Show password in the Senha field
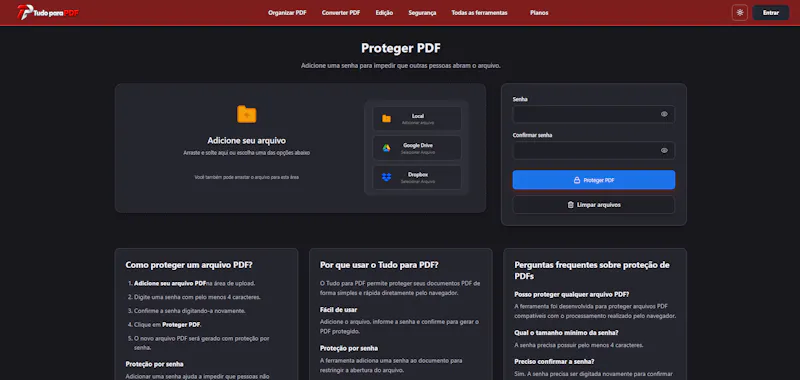The height and width of the screenshot is (380, 800). coord(664,114)
